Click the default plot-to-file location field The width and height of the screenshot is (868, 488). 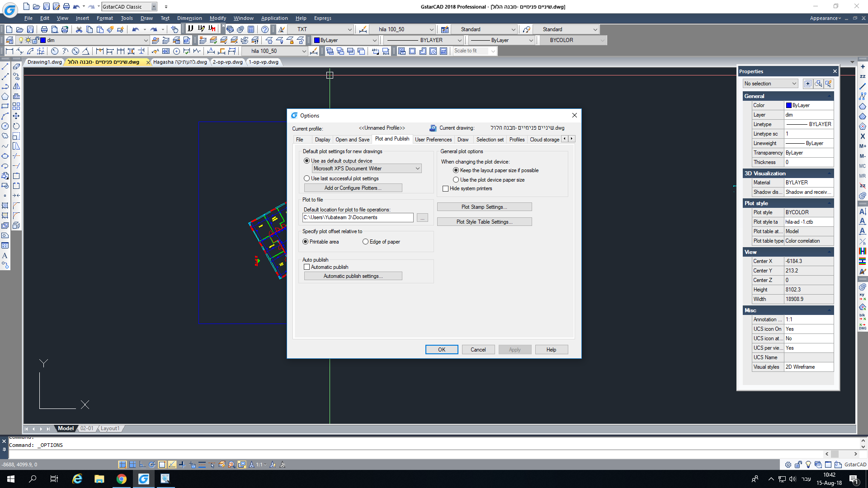point(358,218)
